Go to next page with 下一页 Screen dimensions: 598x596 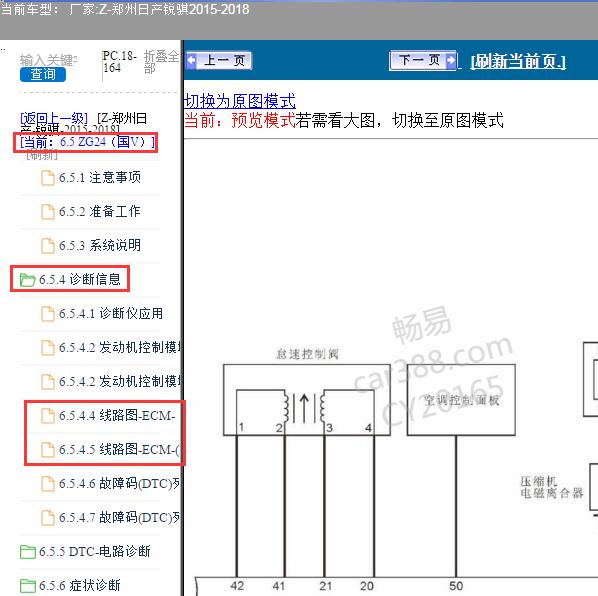tap(423, 60)
